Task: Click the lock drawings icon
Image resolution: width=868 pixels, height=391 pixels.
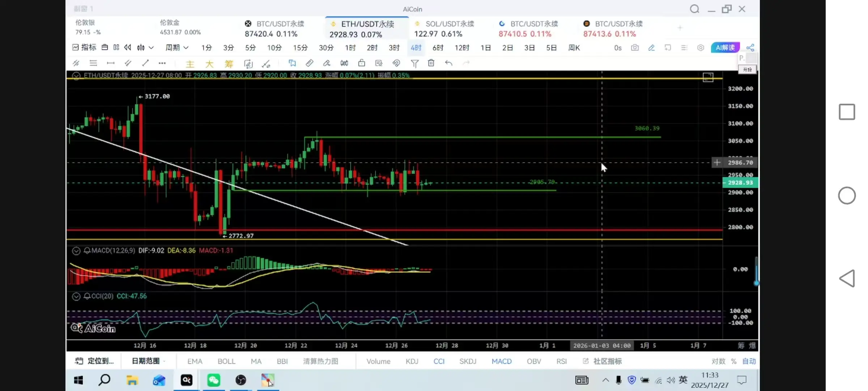Action: pyautogui.click(x=361, y=63)
